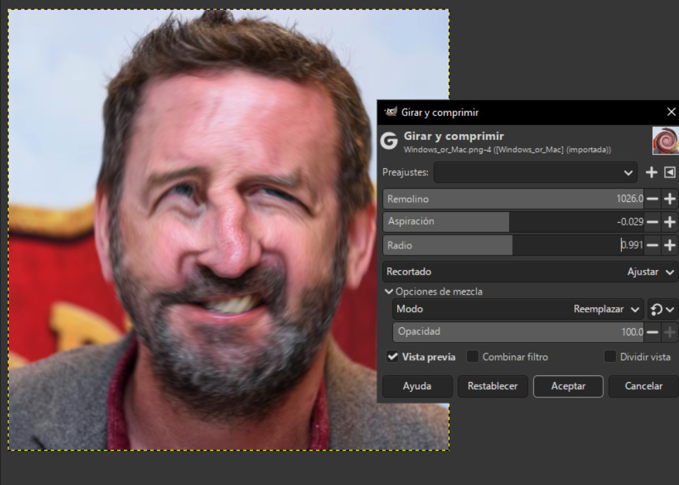Screen dimensions: 679x485
Task: Disable the Vista previa checkbox
Action: click(392, 357)
